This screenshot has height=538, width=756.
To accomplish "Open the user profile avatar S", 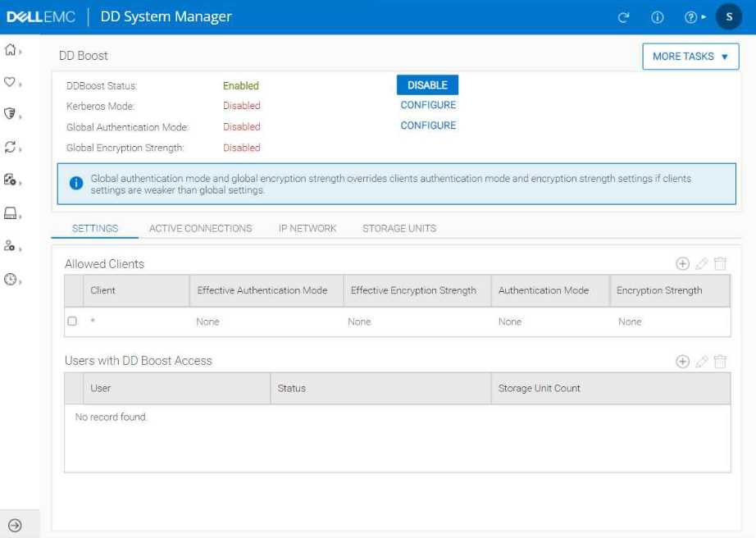I will [x=728, y=17].
